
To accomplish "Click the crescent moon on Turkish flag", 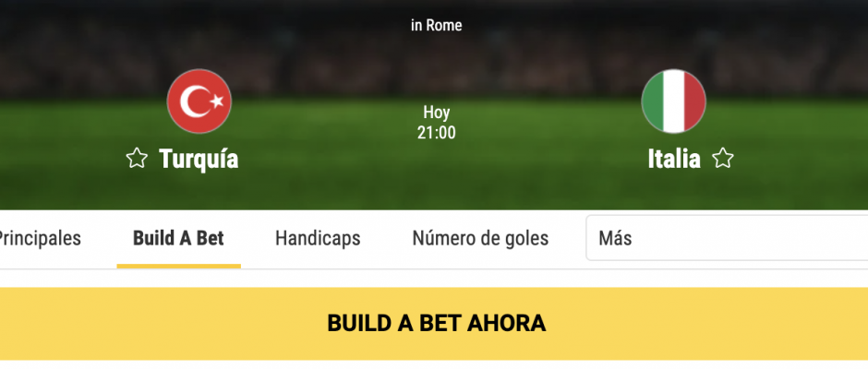I will 193,101.
